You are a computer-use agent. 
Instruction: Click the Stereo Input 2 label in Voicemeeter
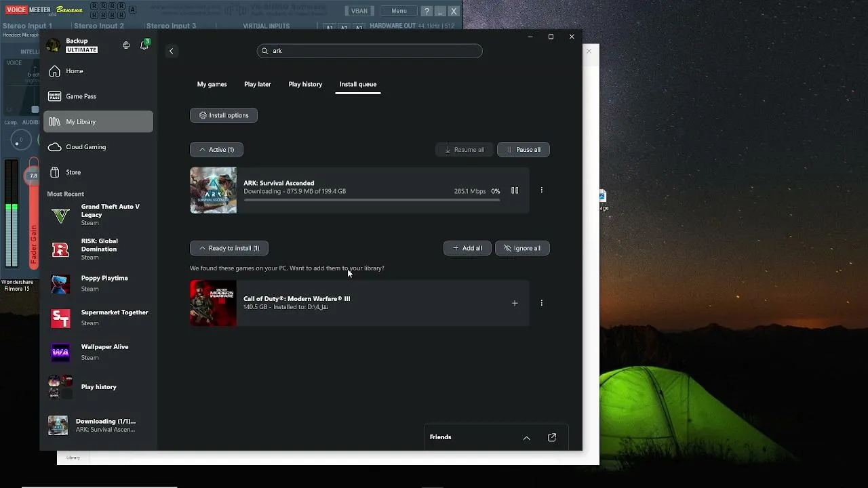point(99,26)
